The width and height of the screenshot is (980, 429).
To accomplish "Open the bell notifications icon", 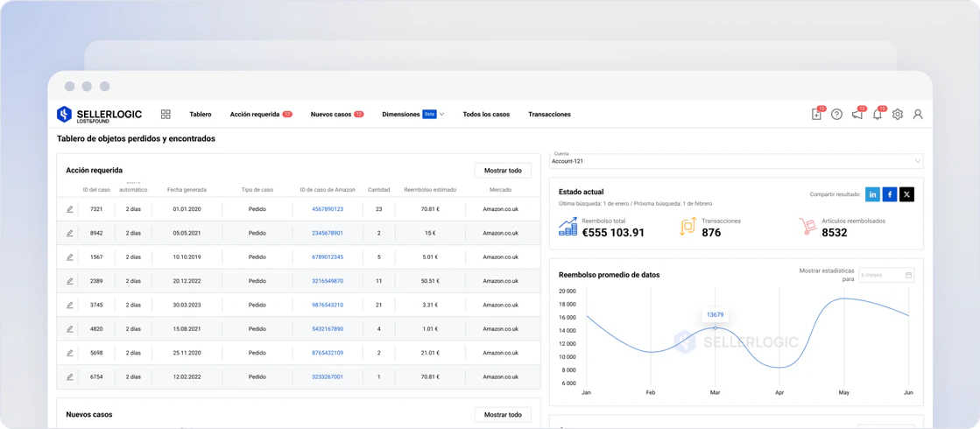I will click(878, 115).
